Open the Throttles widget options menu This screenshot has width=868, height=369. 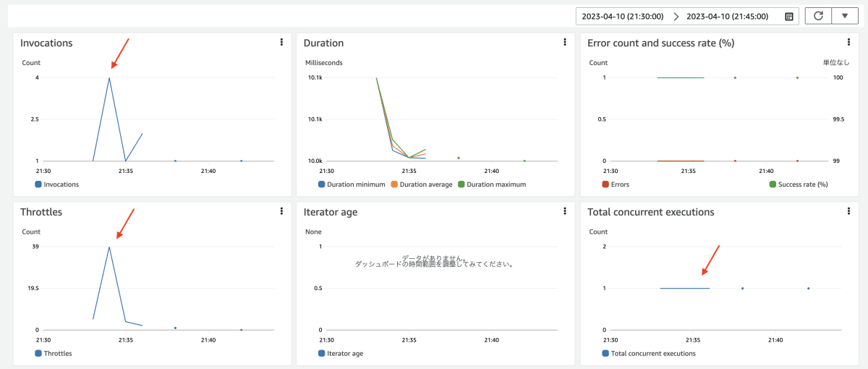point(281,211)
